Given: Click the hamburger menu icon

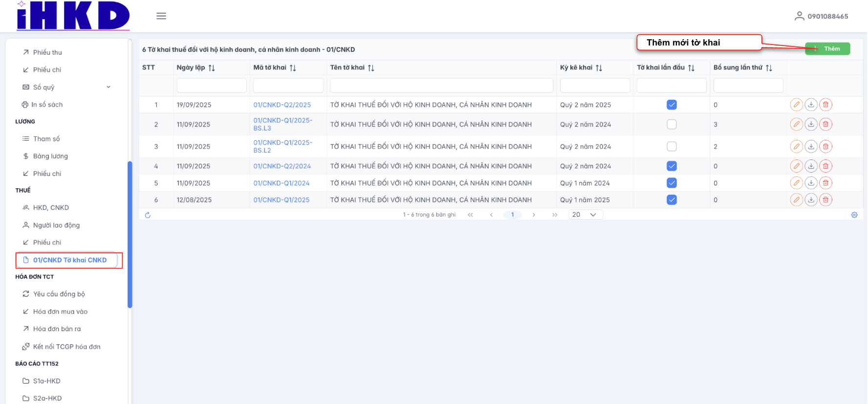Looking at the screenshot, I should coord(161,16).
